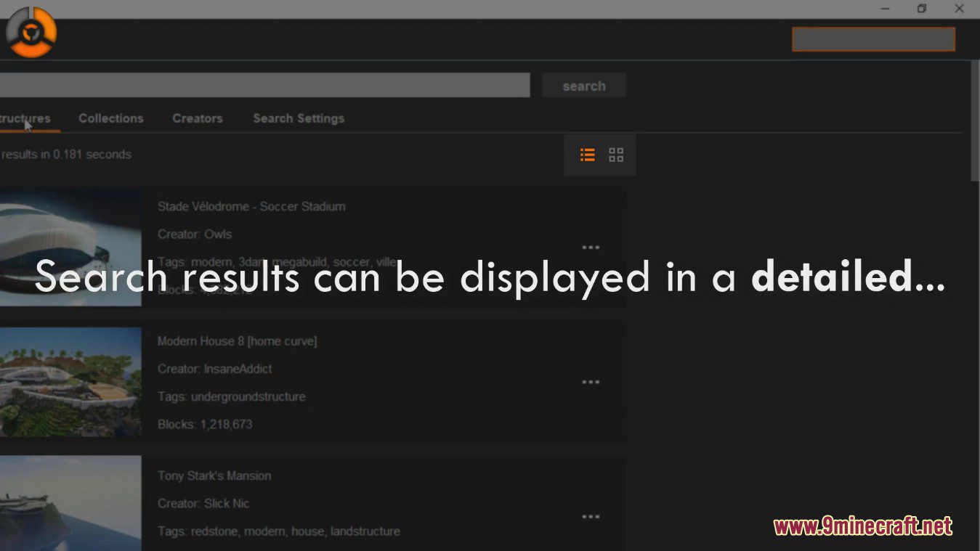The width and height of the screenshot is (980, 551).
Task: Click the Stade Vélodrome - Soccer Stadium title
Action: point(251,207)
